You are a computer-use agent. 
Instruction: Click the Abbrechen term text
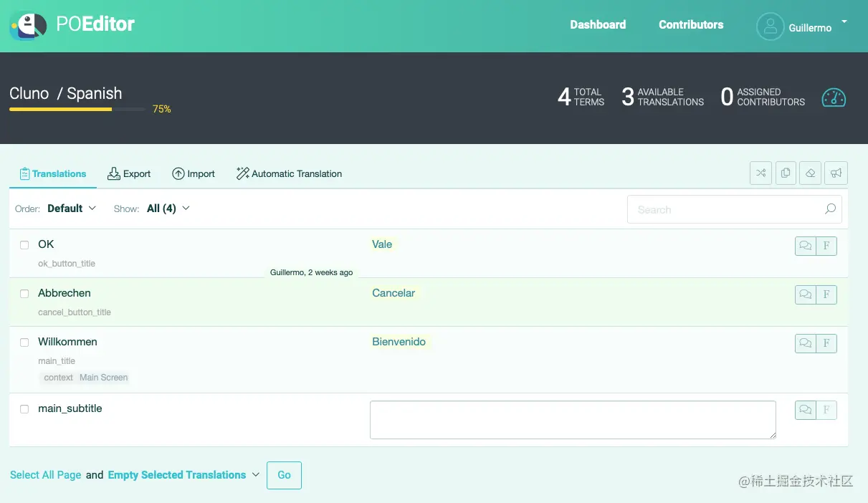pyautogui.click(x=65, y=293)
